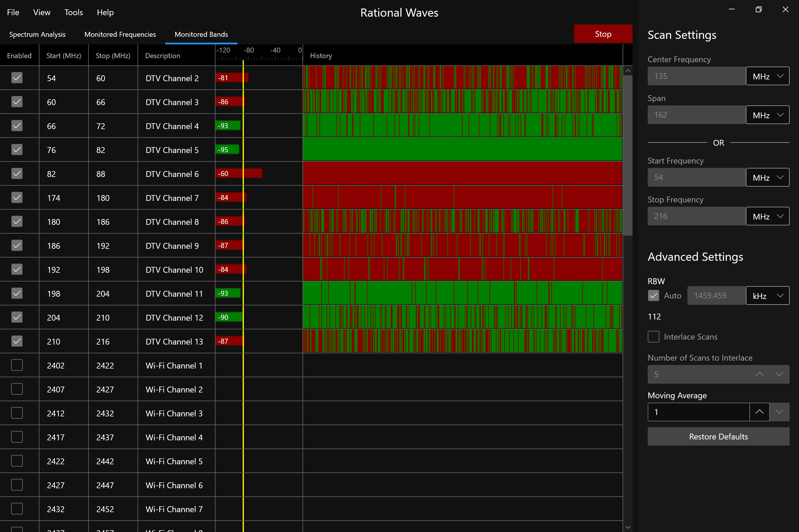
Task: Select the Start Frequency input field
Action: [x=696, y=177]
